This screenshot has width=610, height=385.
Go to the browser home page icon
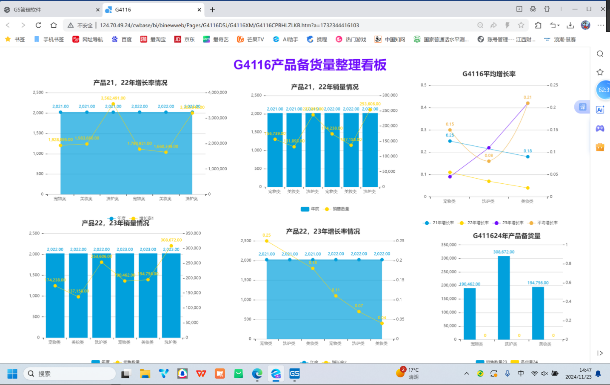(54, 25)
